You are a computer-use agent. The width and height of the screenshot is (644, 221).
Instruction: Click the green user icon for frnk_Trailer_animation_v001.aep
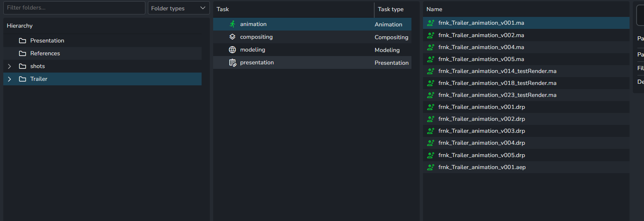[431, 167]
